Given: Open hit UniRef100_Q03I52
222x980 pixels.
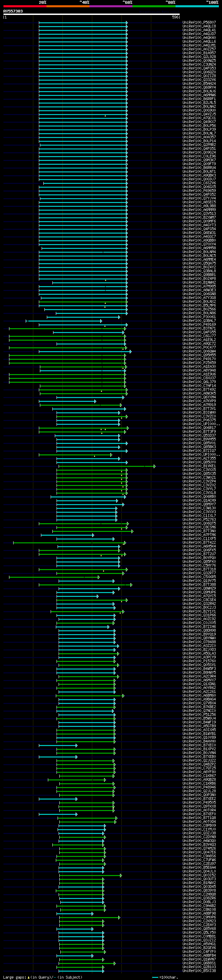Looking at the screenshot, I should [x=199, y=875].
